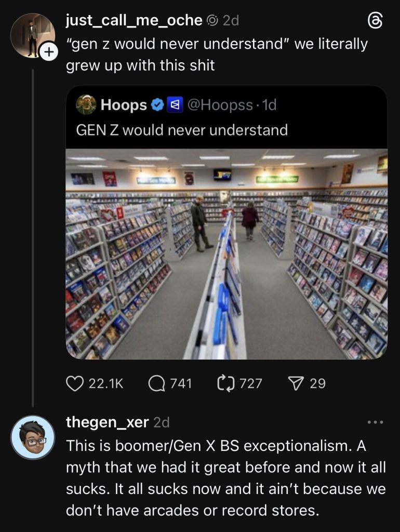Screen dimensions: 400x532
Task: Share the post via paper plane icon
Action: point(297,383)
